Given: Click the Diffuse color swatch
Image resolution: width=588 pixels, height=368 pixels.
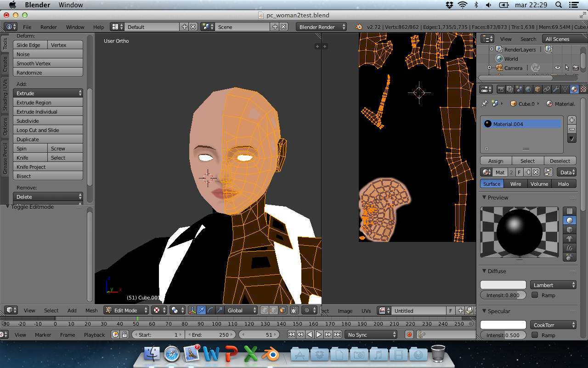Looking at the screenshot, I should (503, 285).
